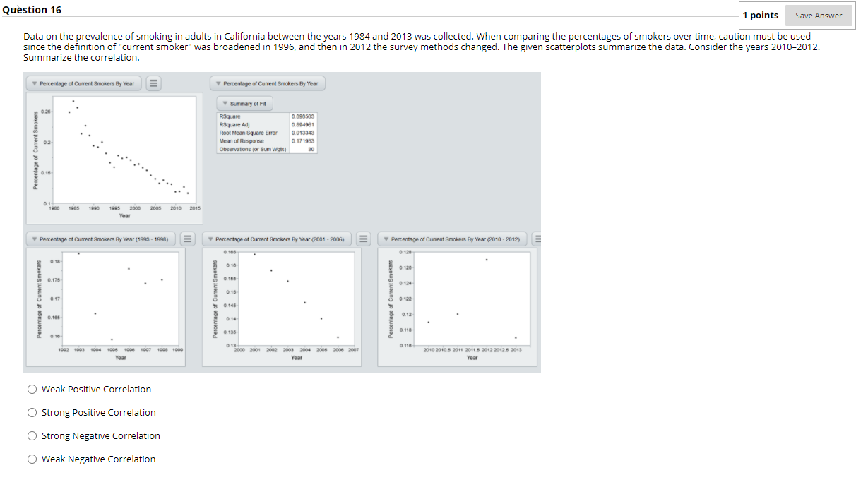Select Weak Positive Correlation option
This screenshot has width=868, height=487.
pos(32,389)
